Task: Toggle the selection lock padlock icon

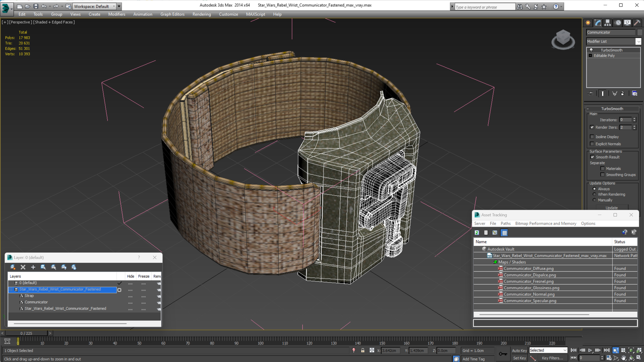Action: tap(363, 350)
